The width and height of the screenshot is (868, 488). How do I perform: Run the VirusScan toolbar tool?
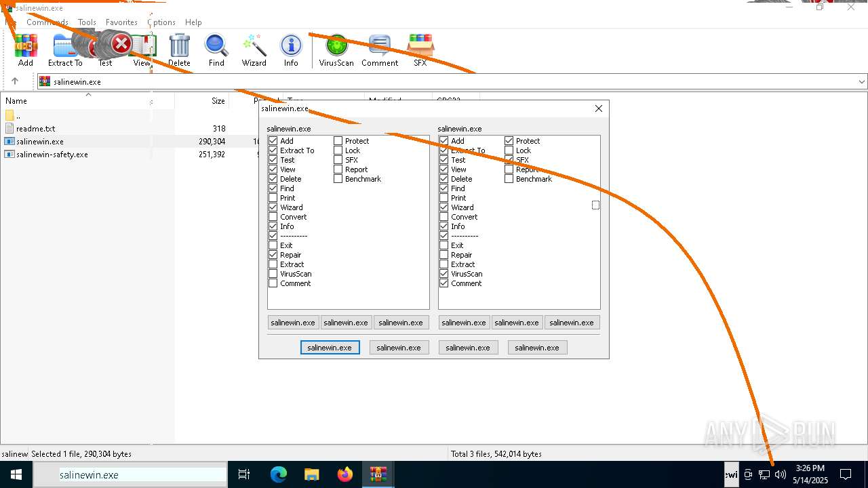(x=336, y=51)
